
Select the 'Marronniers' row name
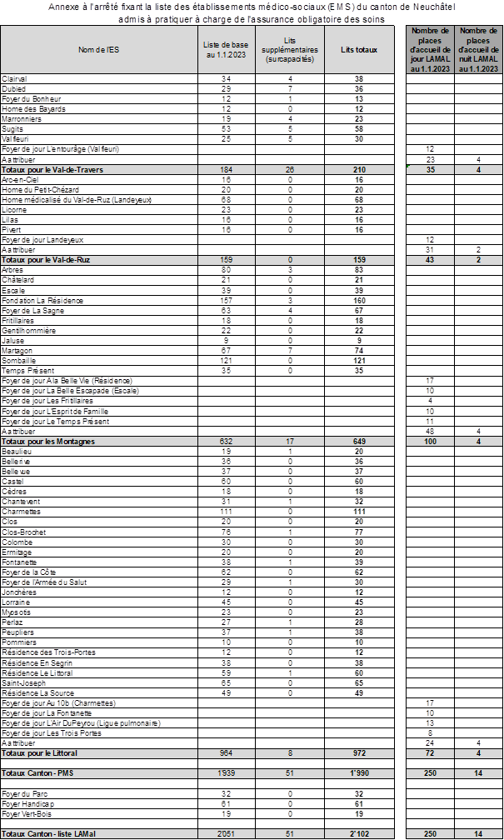(x=21, y=119)
